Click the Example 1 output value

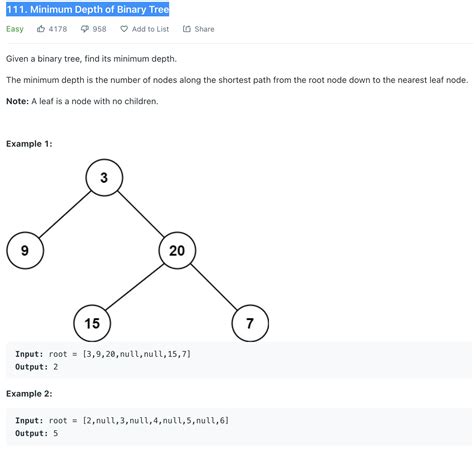(x=56, y=367)
